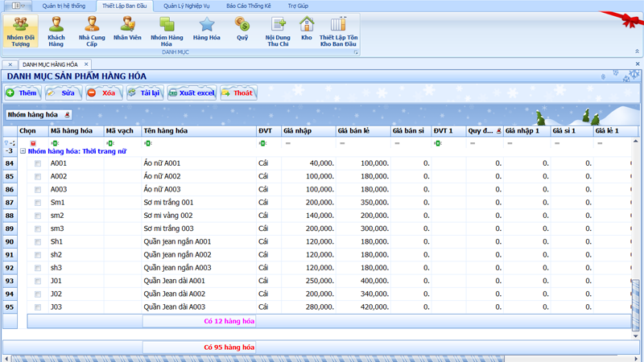Open Nhà Cung Cấp ribbon icon
This screenshot has width=644, height=362.
pos(92,31)
